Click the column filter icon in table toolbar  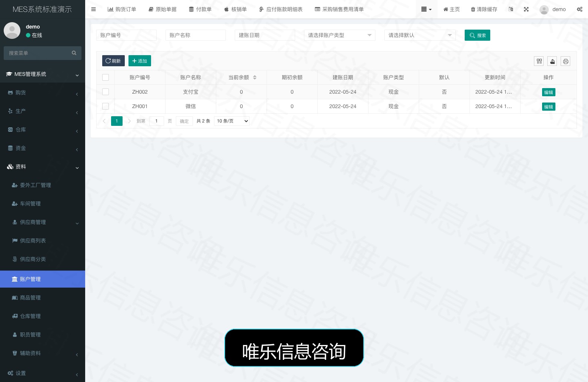click(x=539, y=61)
